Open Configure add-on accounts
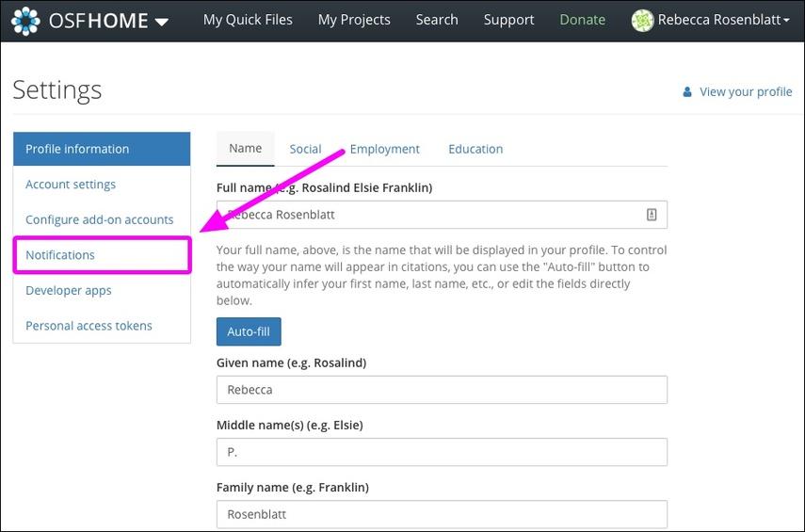 (x=100, y=219)
